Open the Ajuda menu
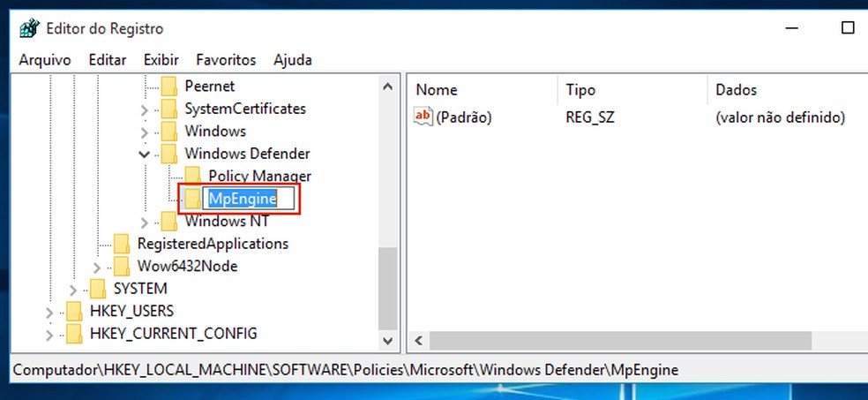Viewport: 868px width, 400px height. (x=292, y=60)
